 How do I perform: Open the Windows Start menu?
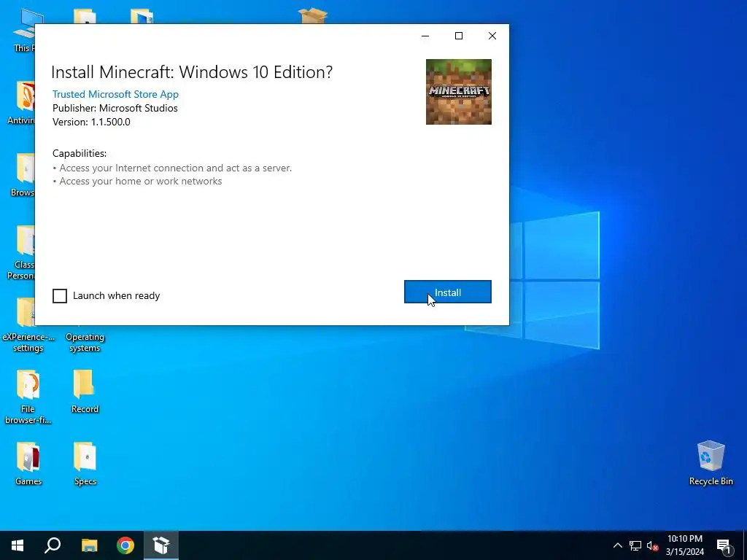tap(18, 545)
